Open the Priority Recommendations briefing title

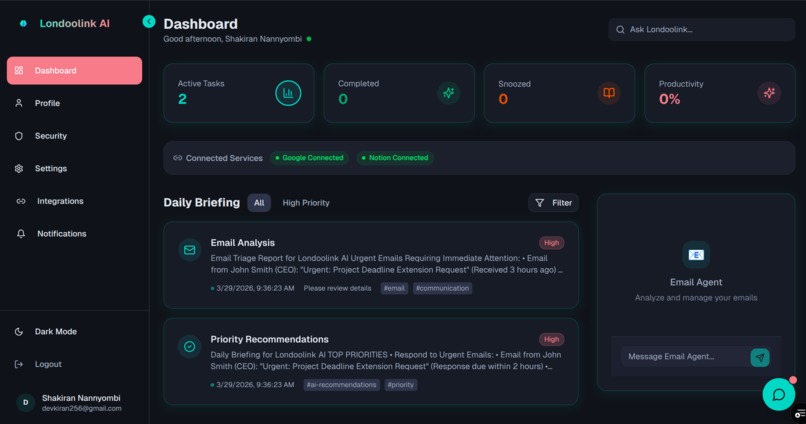(269, 339)
